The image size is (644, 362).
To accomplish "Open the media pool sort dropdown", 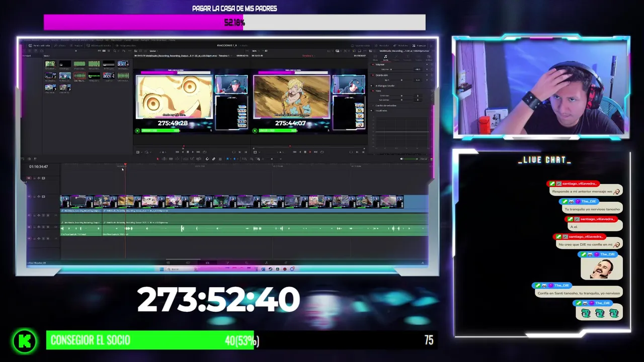I will (124, 51).
